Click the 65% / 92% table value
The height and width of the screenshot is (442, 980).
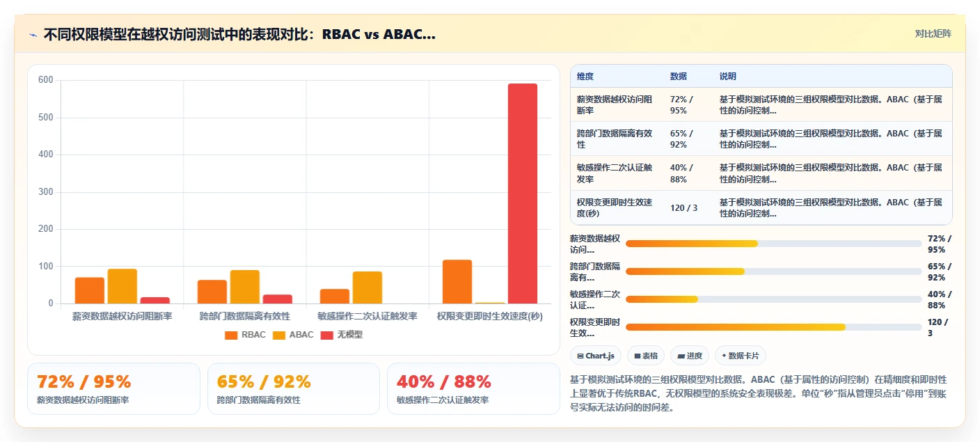[683, 139]
